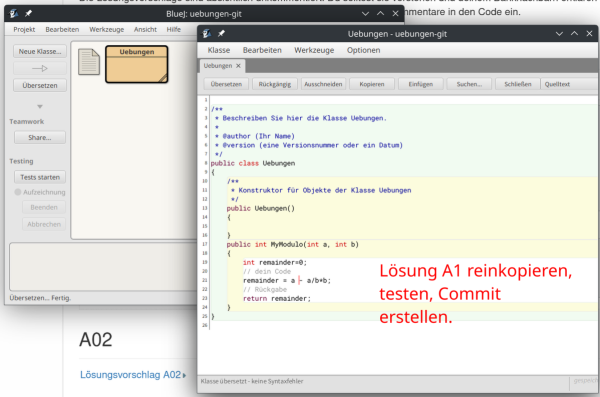The image size is (600, 397).
Task: Close the Uebungen editor tab
Action: pos(238,66)
